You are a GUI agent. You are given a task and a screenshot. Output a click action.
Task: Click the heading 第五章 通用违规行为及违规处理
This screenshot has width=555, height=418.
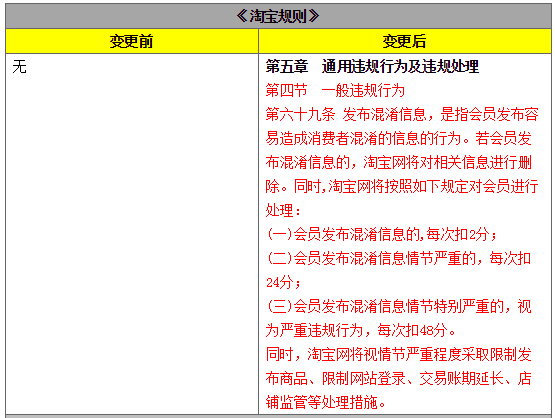pyautogui.click(x=372, y=67)
